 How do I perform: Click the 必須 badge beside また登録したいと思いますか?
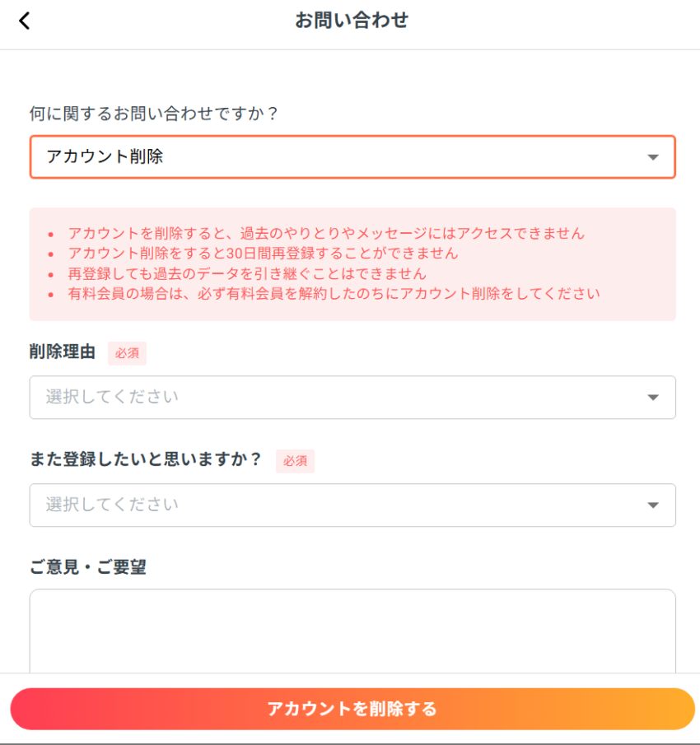tap(295, 461)
